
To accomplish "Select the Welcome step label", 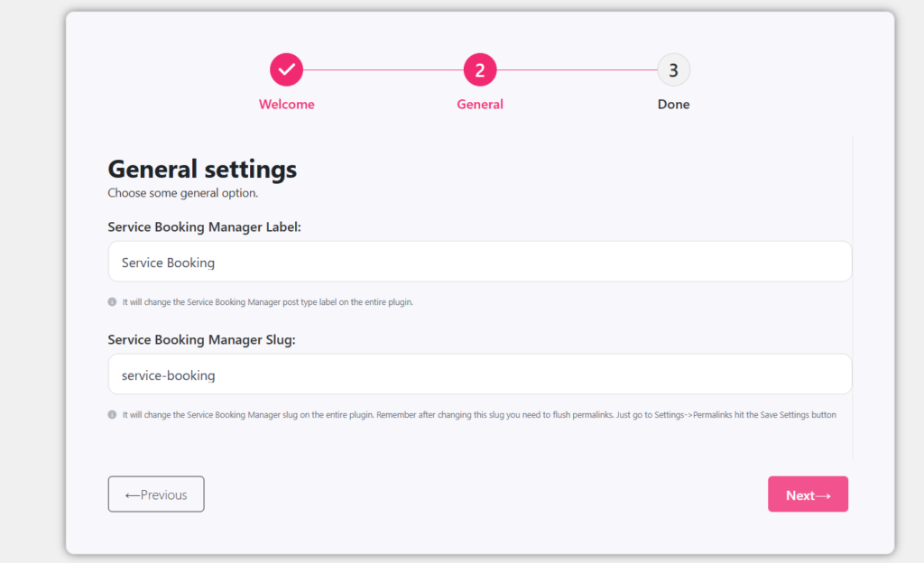I will [286, 104].
